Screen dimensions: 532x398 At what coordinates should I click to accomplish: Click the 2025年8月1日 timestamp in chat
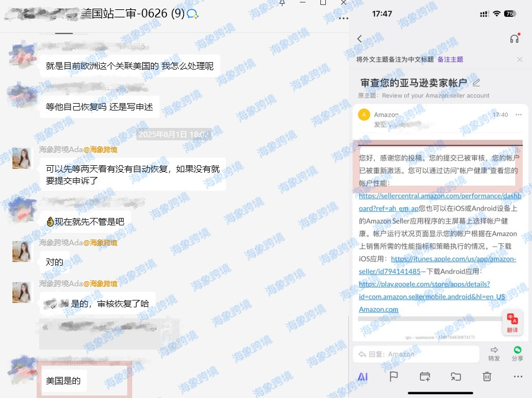click(174, 135)
